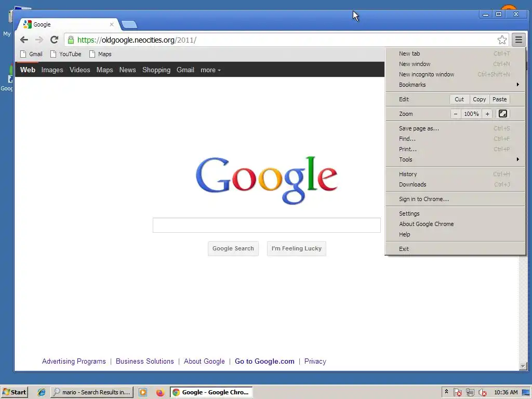This screenshot has width=532, height=399.
Task: Click the muted volume tray icon
Action: [x=482, y=392]
